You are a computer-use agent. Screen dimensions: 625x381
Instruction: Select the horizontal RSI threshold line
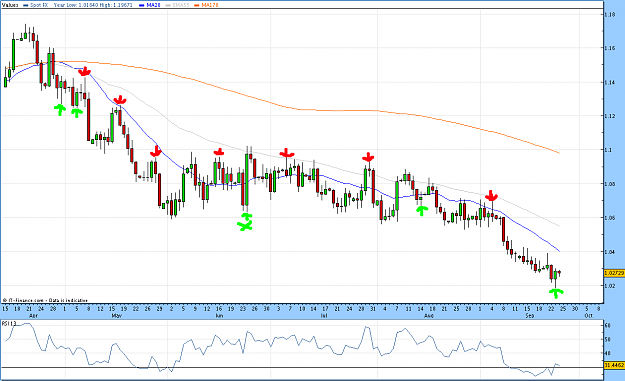coord(302,367)
